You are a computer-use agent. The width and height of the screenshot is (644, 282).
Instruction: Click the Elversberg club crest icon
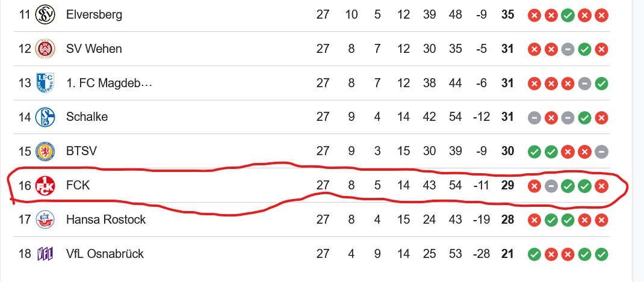click(44, 15)
